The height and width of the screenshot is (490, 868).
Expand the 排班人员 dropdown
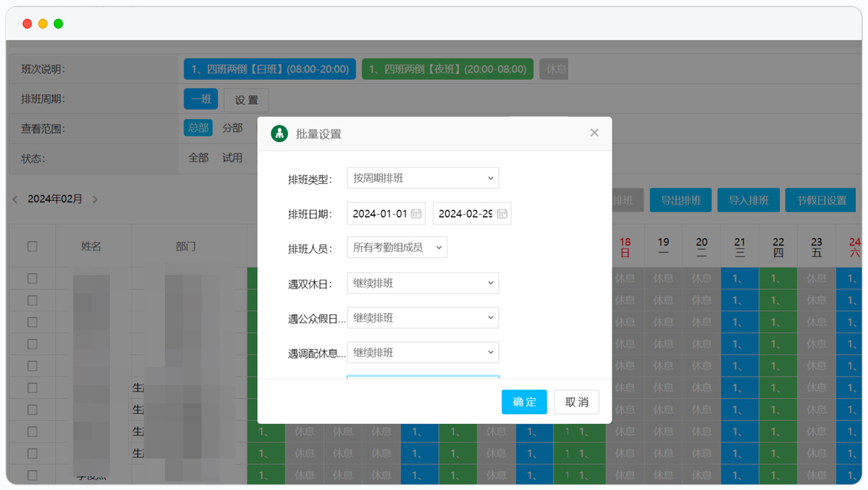coord(397,248)
